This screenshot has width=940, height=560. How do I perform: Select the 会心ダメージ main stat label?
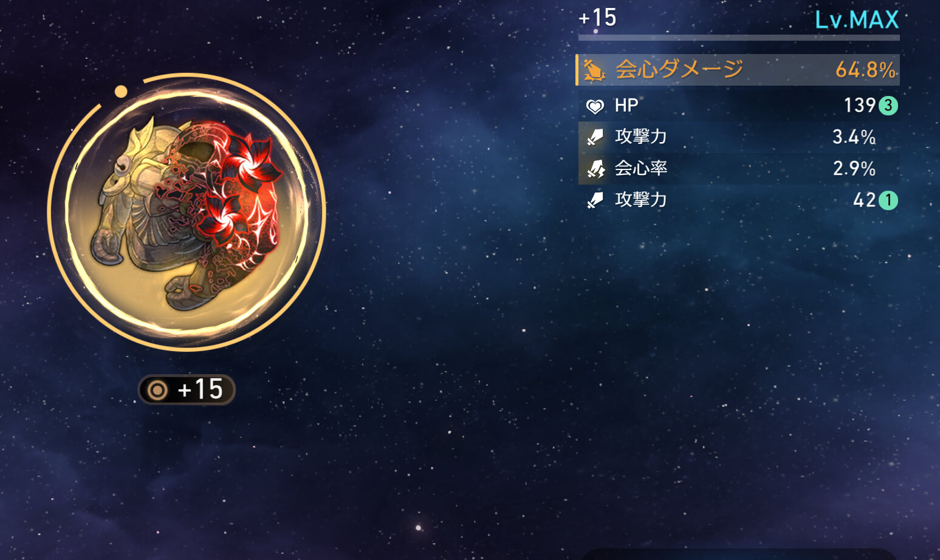pos(679,69)
